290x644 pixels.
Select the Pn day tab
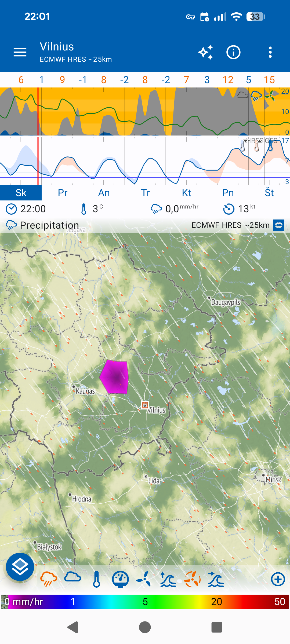pyautogui.click(x=228, y=193)
